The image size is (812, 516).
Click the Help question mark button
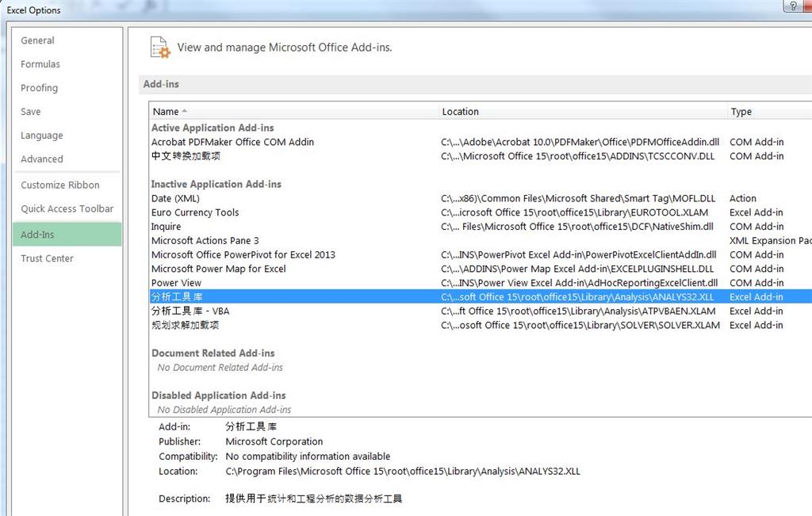coord(793,6)
